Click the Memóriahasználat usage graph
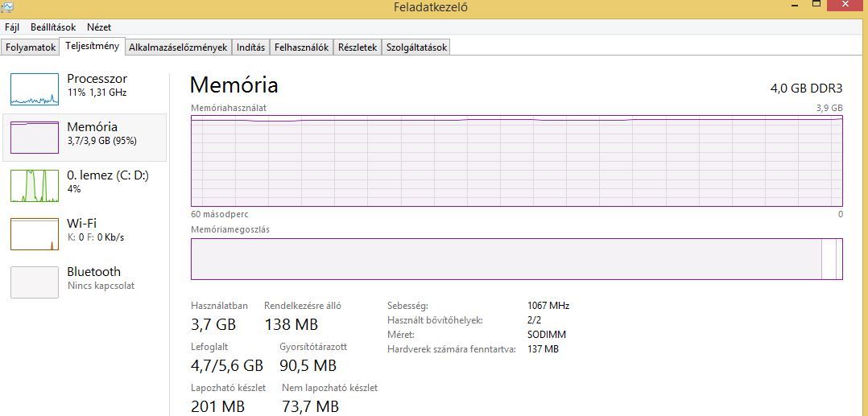This screenshot has height=416, width=868. click(516, 161)
